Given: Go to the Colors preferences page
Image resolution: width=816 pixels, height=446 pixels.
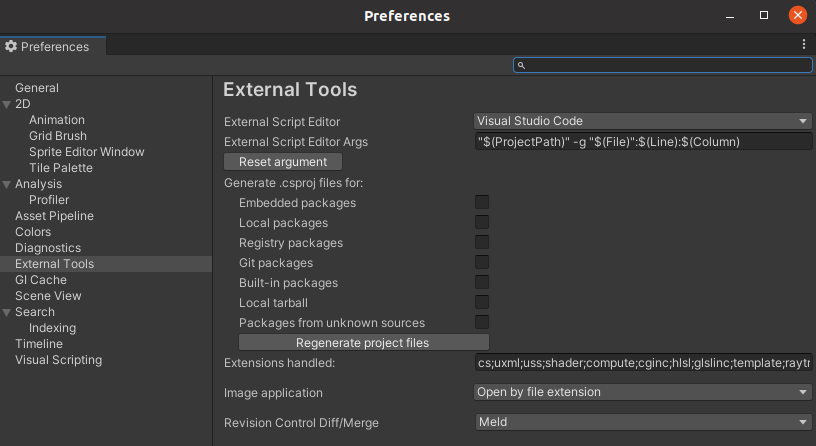Looking at the screenshot, I should (33, 232).
